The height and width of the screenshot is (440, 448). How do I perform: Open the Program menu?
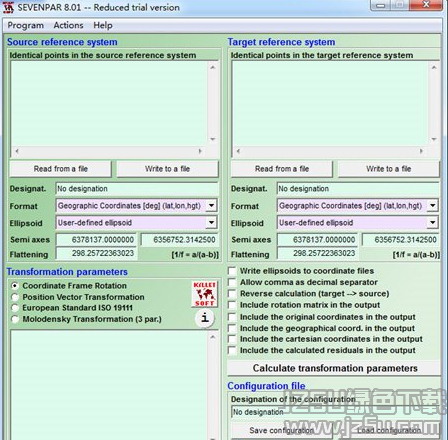tap(26, 25)
